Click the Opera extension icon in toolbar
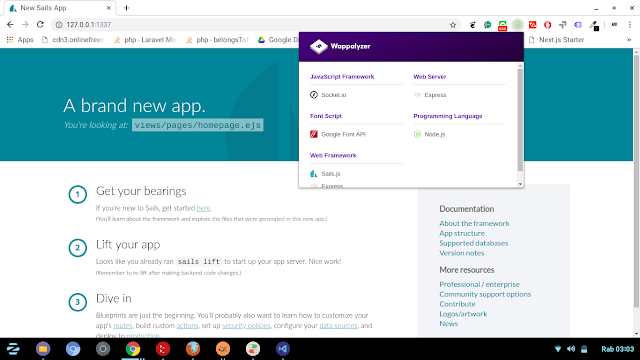 547,25
